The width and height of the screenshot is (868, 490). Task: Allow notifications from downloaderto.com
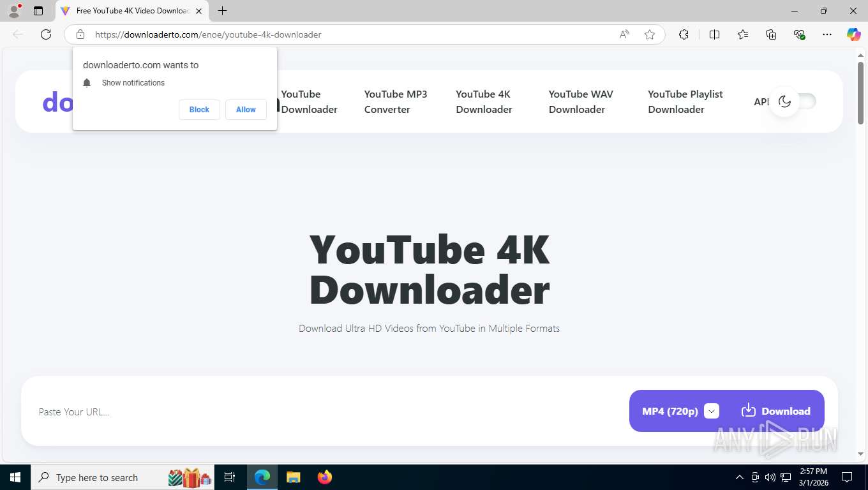[246, 110]
